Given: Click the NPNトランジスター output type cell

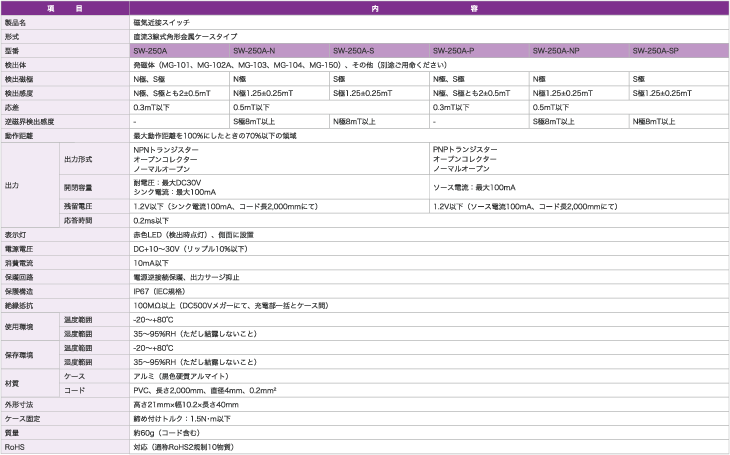Looking at the screenshot, I should 166,148.
